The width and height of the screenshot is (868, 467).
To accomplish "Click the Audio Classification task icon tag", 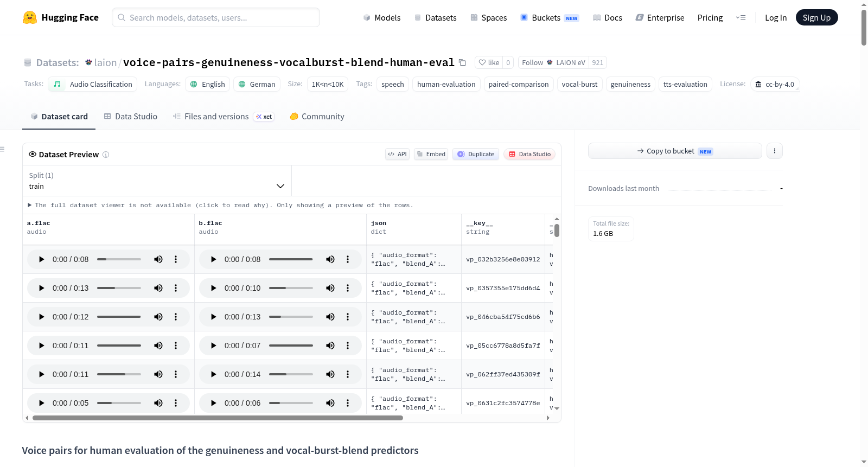I will [x=93, y=84].
